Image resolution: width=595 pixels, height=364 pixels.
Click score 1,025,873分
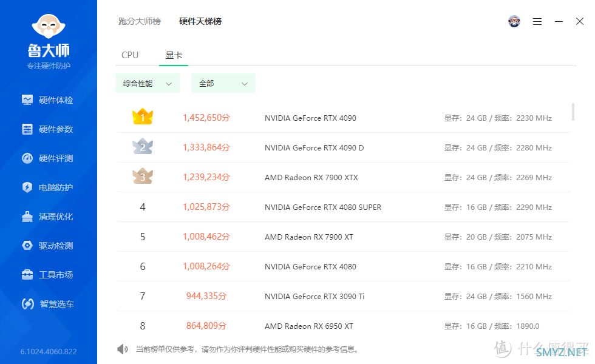point(206,207)
